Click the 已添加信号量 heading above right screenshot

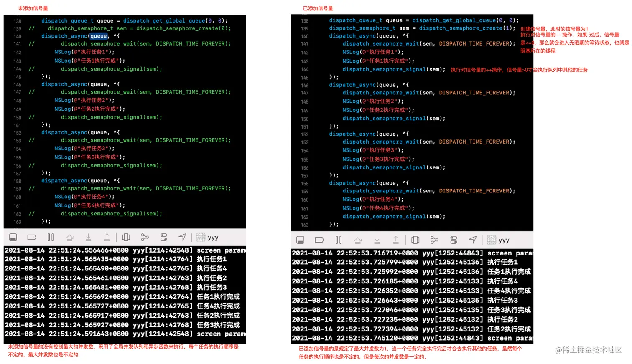(x=318, y=8)
